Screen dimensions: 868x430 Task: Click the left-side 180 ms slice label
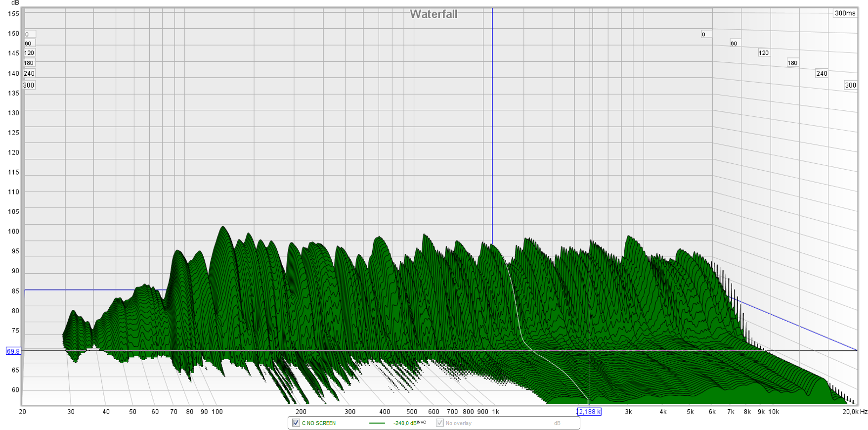point(29,63)
